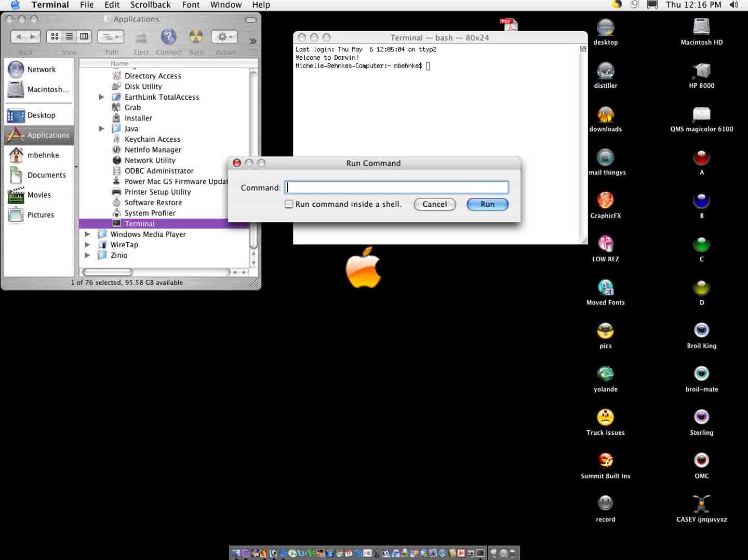Open the File menu
The height and width of the screenshot is (560, 748).
coord(87,5)
